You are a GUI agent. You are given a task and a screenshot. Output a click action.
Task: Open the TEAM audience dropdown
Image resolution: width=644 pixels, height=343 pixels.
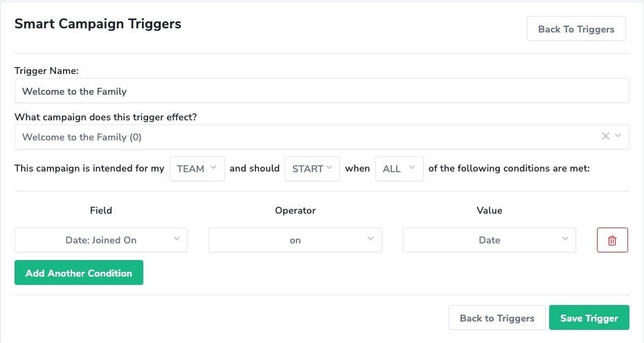pyautogui.click(x=197, y=169)
